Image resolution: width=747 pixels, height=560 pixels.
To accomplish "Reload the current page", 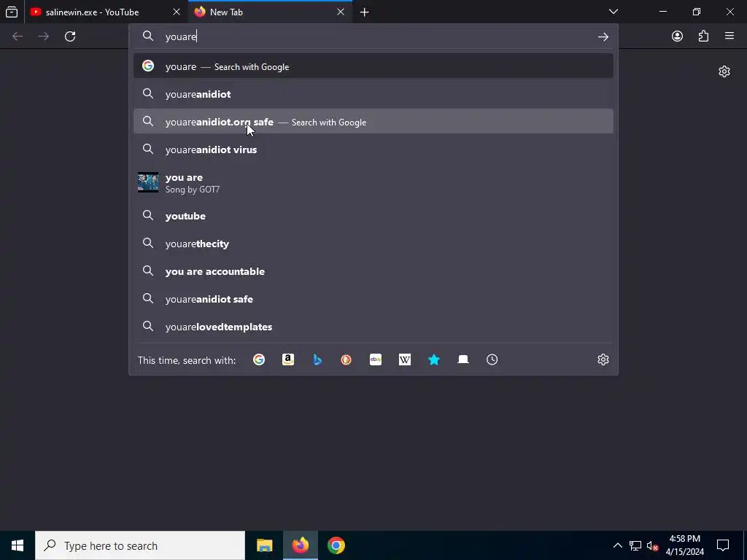I will point(70,36).
